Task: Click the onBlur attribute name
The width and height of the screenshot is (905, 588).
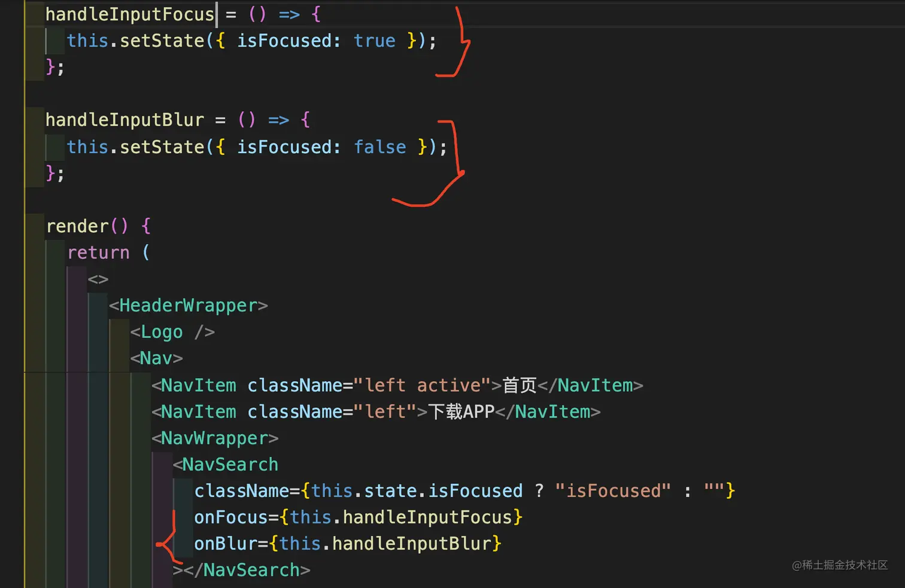Action: (226, 543)
